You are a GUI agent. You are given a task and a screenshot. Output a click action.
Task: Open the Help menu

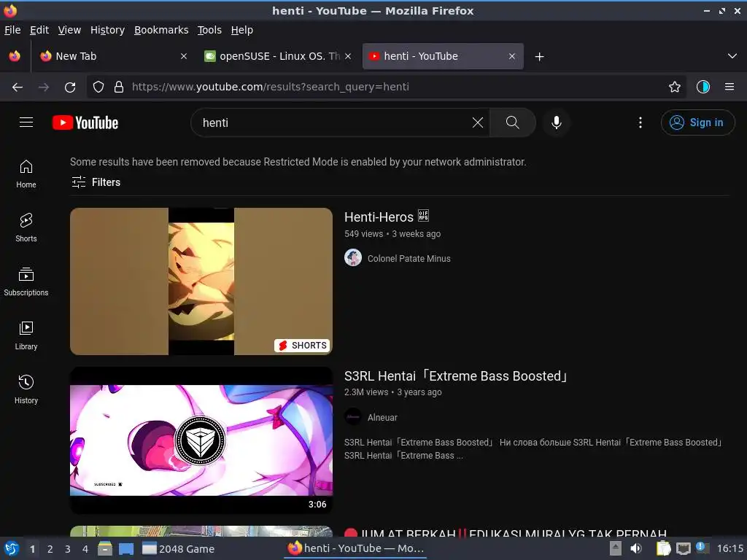click(x=242, y=30)
